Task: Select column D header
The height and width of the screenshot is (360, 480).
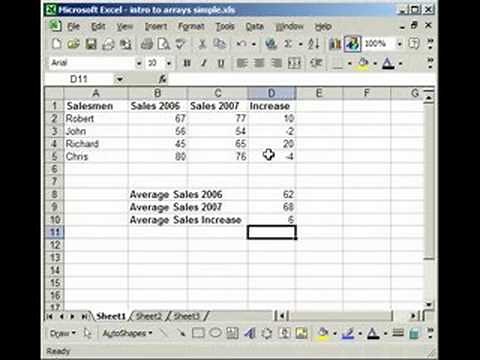Action: coord(271,93)
